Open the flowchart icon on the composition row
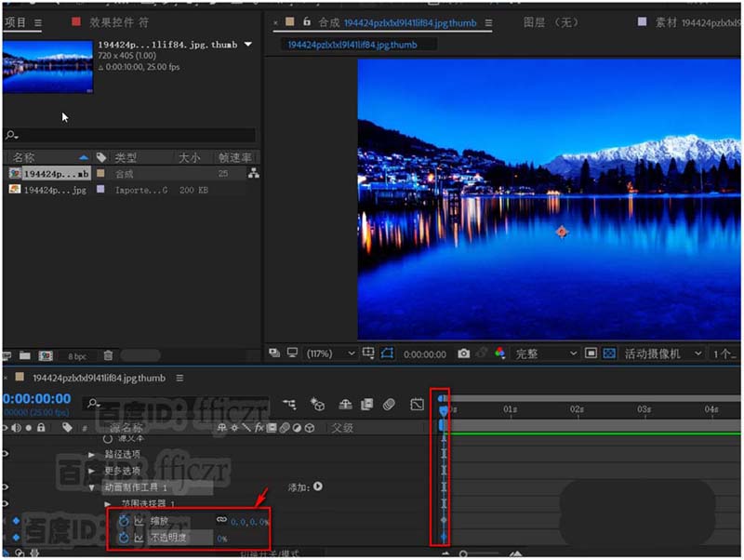744x560 pixels. (x=254, y=173)
